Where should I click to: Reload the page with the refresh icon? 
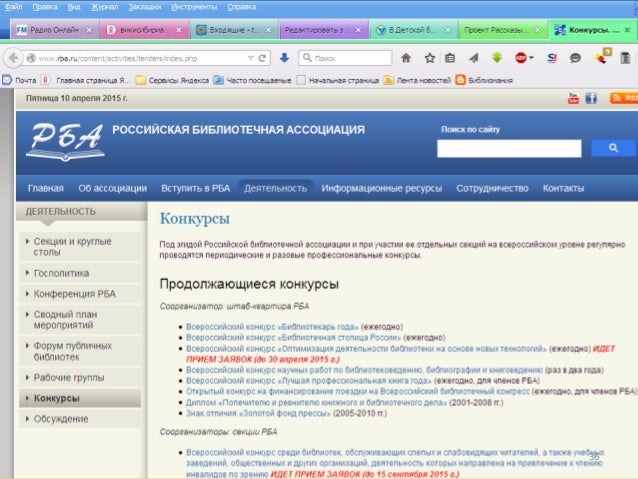262,58
